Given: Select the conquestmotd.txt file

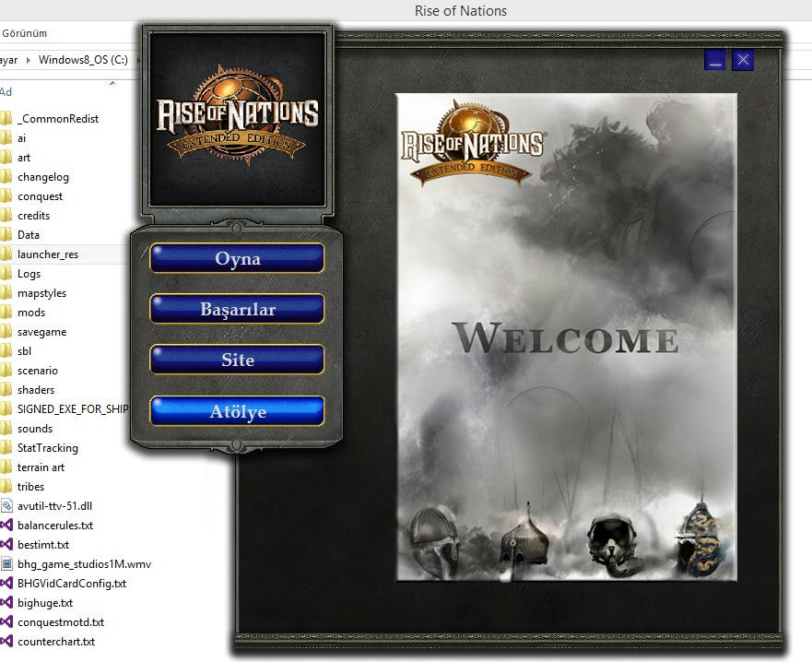Looking at the screenshot, I should coord(61,622).
